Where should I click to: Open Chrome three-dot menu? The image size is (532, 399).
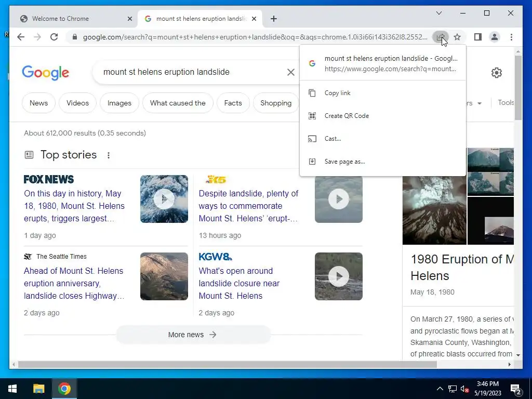511,37
